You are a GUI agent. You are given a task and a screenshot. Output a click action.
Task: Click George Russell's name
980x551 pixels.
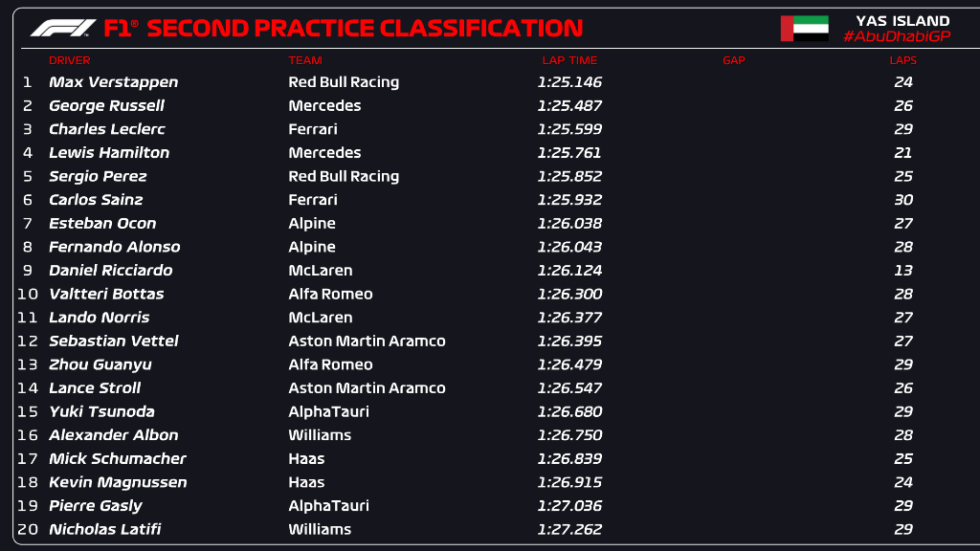106,106
